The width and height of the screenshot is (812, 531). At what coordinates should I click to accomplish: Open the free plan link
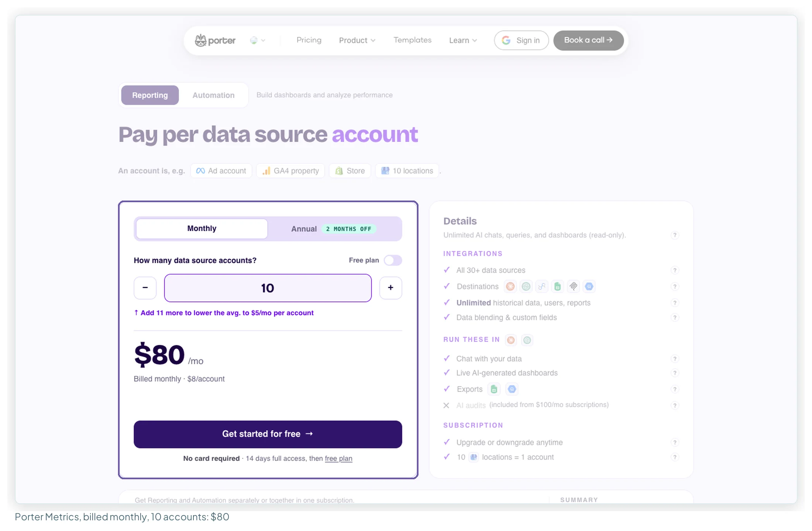[338, 458]
